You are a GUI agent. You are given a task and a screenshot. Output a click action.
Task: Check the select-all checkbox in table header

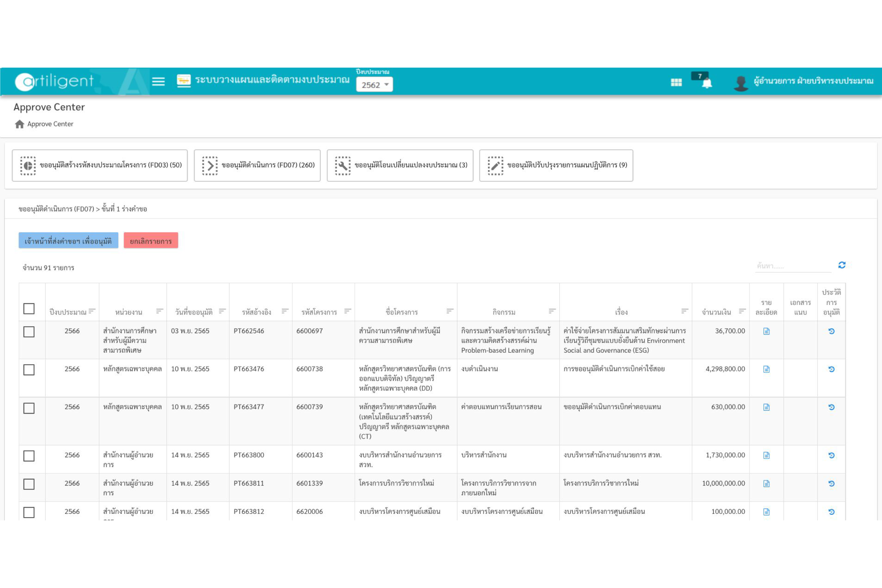[x=29, y=309]
